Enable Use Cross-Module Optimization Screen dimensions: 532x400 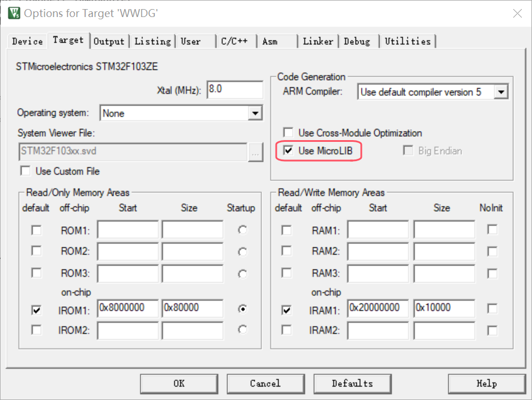[x=288, y=132]
